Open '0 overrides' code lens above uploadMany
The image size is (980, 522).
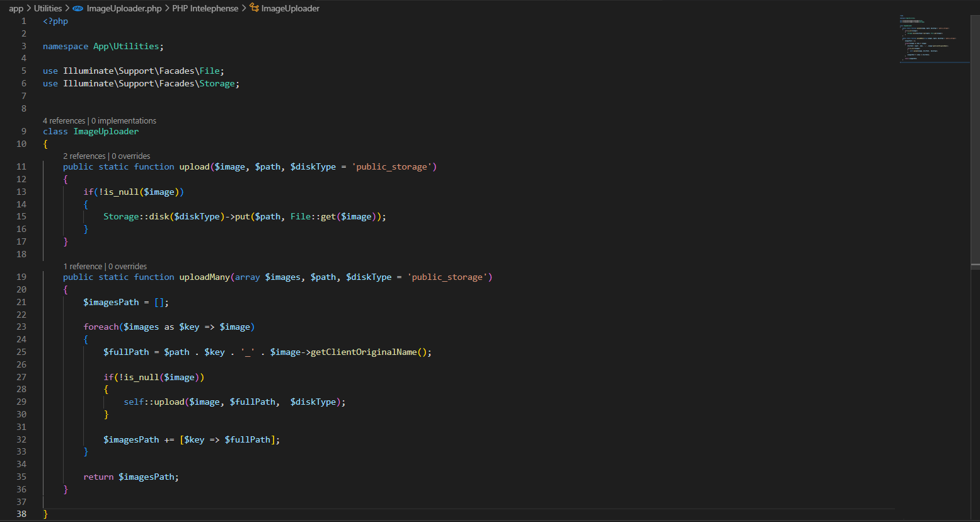tap(127, 266)
